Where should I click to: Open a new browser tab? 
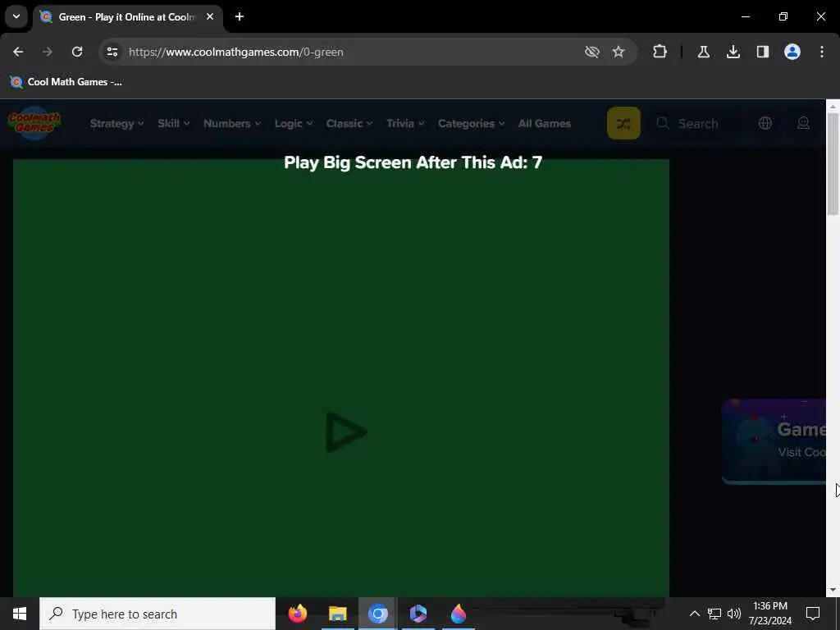tap(240, 16)
